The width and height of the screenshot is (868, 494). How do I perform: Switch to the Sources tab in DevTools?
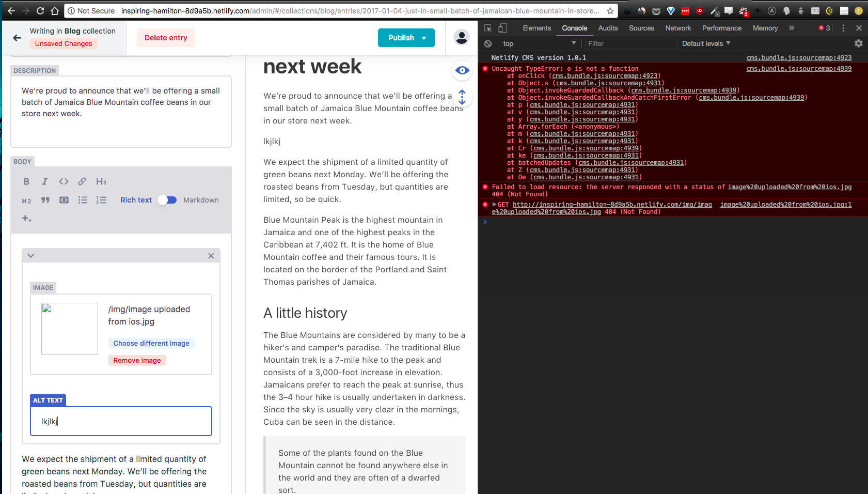[641, 28]
